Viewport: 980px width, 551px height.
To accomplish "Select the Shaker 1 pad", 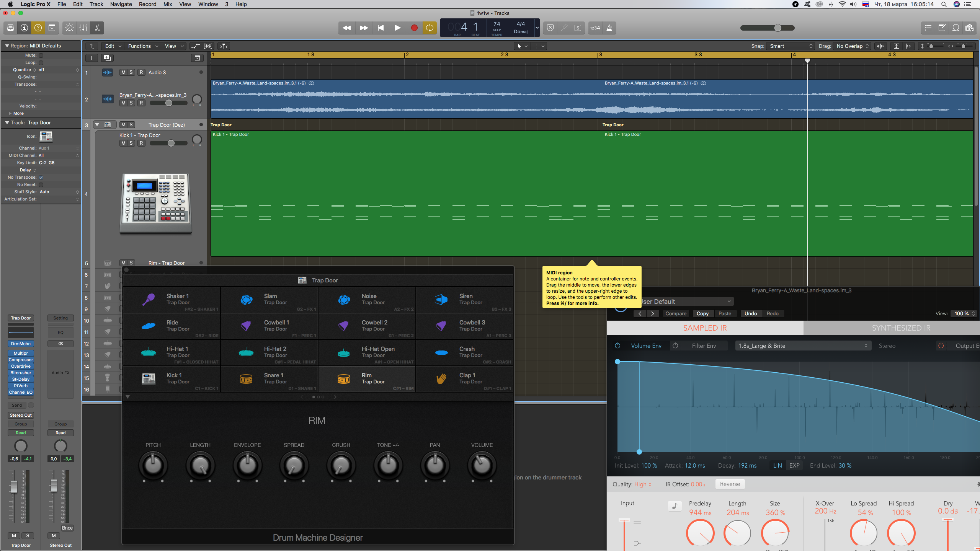I will 172,300.
